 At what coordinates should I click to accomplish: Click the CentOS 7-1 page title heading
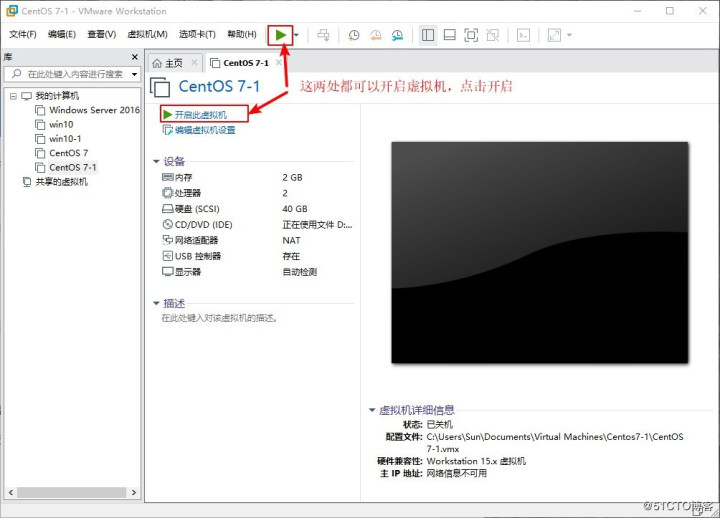coord(219,86)
